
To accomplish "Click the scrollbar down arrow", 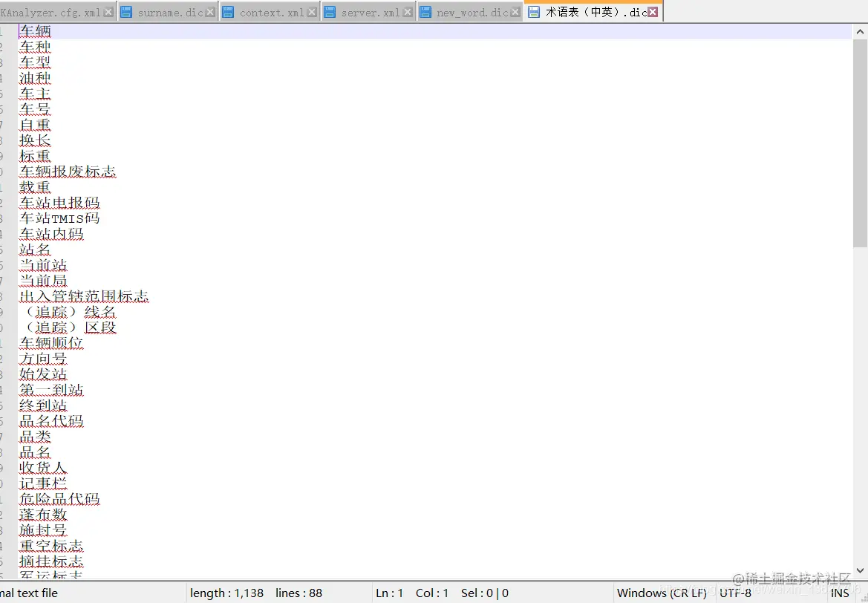I will pos(861,570).
